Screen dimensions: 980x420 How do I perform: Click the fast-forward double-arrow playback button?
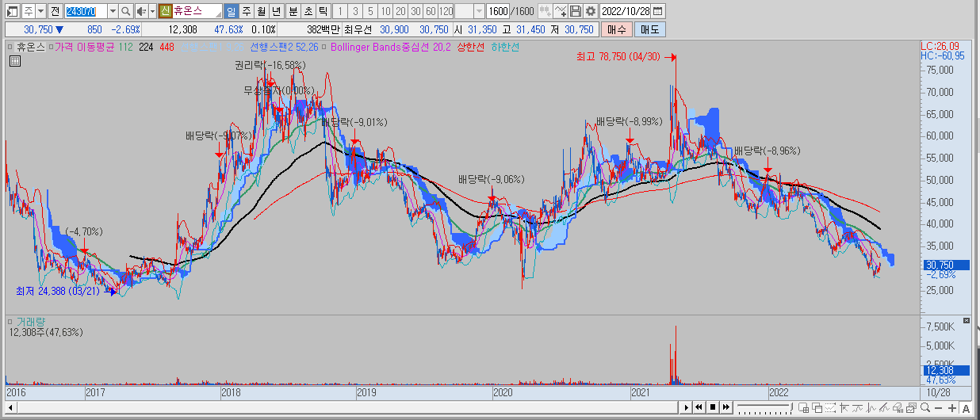tap(726, 407)
